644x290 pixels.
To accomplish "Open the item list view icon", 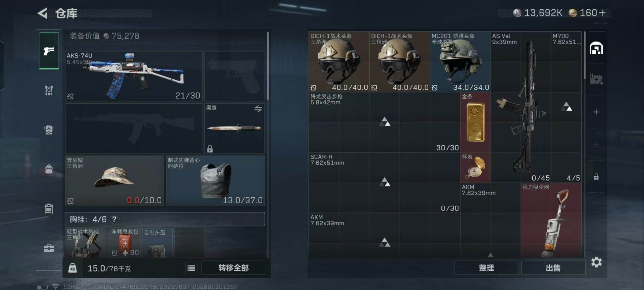I will [191, 268].
